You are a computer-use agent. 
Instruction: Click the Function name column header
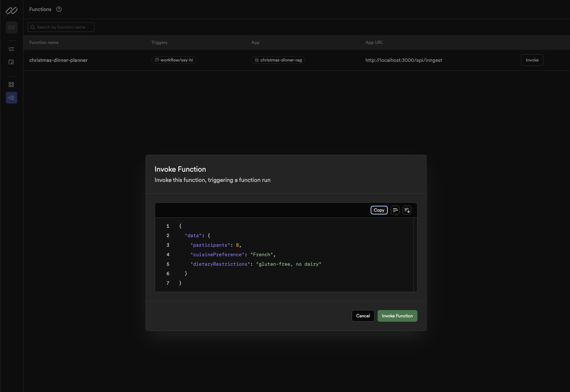click(44, 42)
